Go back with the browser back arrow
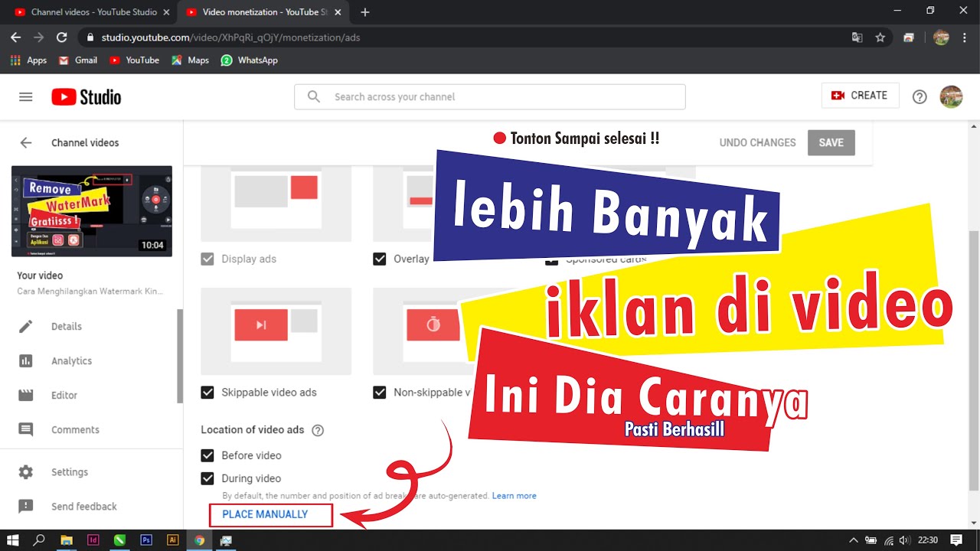This screenshot has width=980, height=551. [x=15, y=37]
